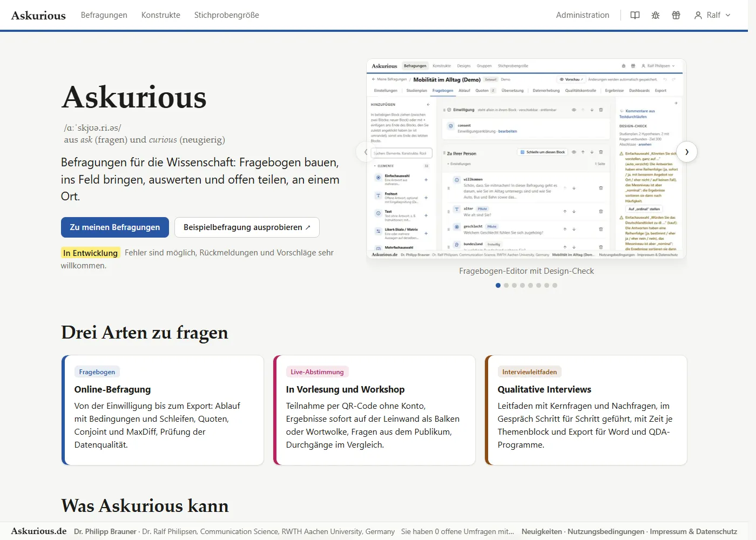The height and width of the screenshot is (540, 756).
Task: Click the Askurious logo in the header
Action: coord(38,15)
